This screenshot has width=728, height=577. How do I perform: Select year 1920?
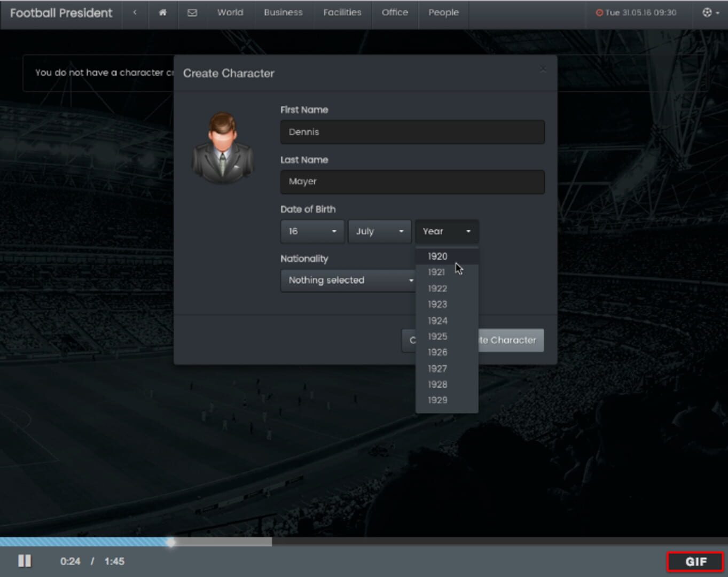(447, 256)
